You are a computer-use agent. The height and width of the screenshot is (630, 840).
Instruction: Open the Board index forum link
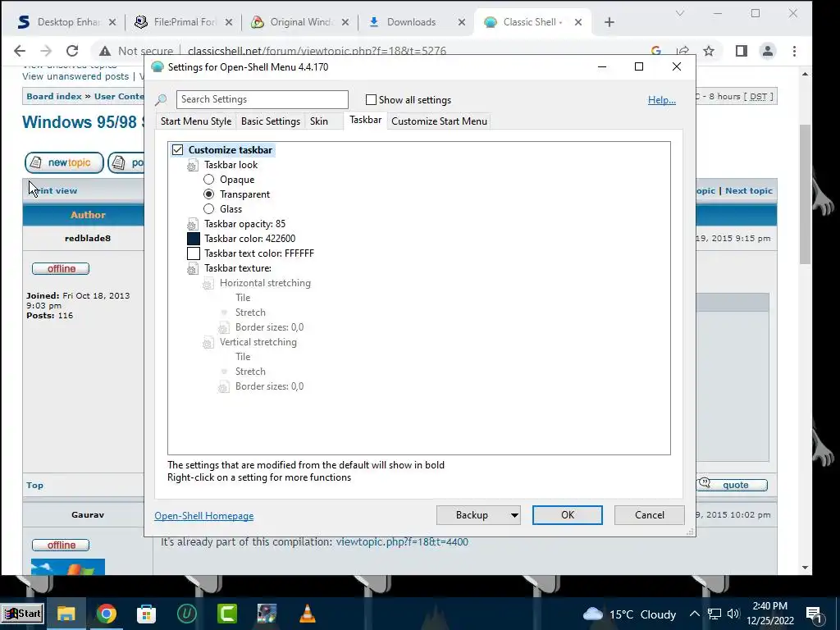54,97
